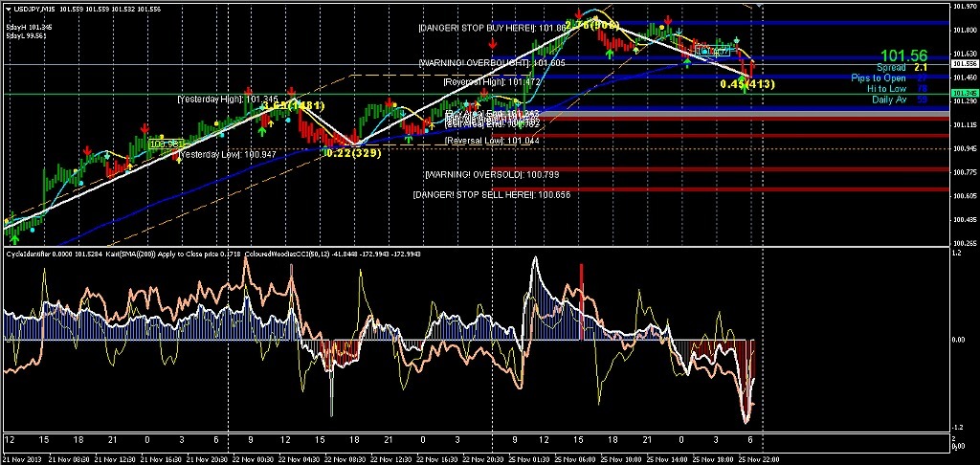Viewport: 980px width, 465px height.
Task: Select the red sell arrow above DANGER STOP BUY label
Action: click(x=580, y=13)
